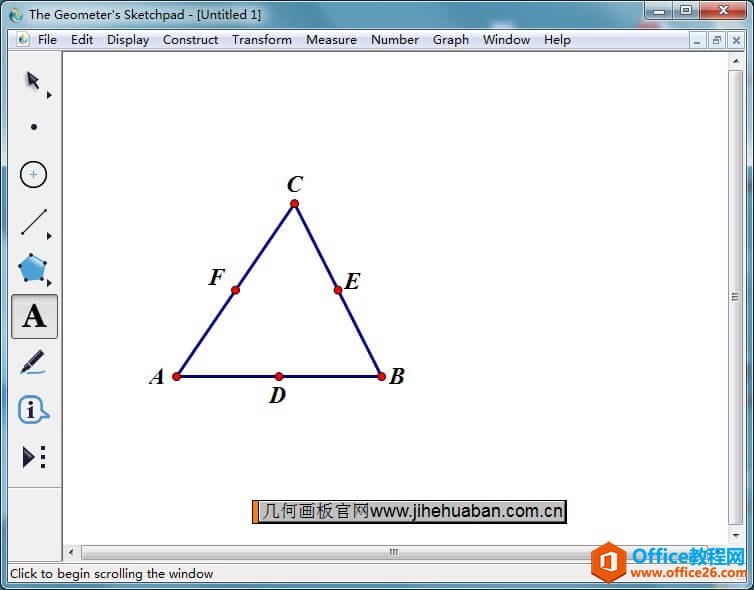Click the vertical scrollbar down arrow
754x590 pixels.
pos(736,535)
